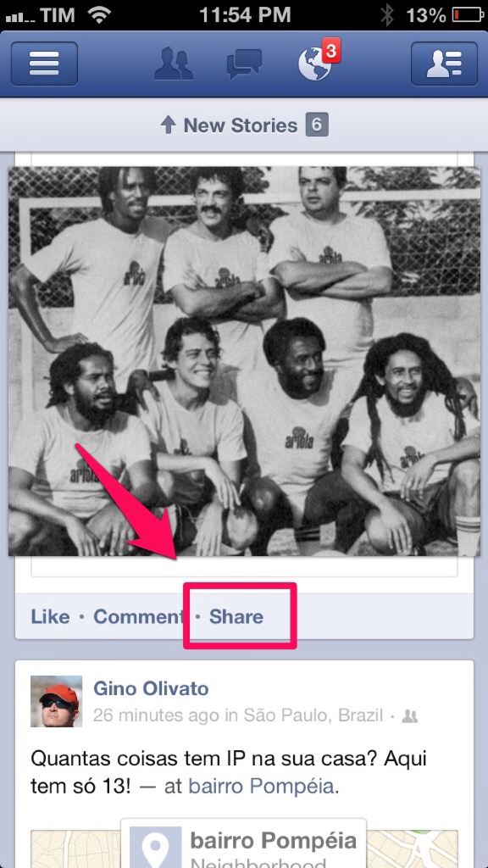Open the globe notifications icon
The width and height of the screenshot is (488, 868).
(315, 65)
